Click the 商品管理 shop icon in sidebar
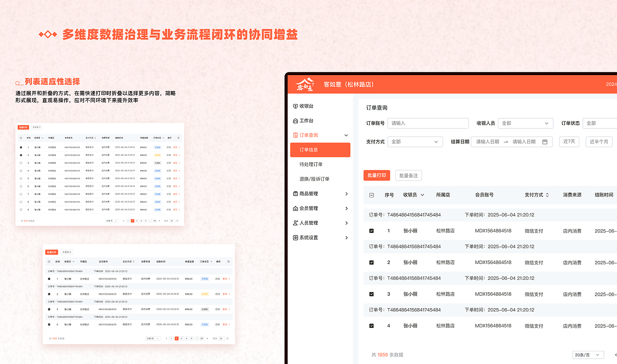The image size is (617, 364). tap(295, 194)
